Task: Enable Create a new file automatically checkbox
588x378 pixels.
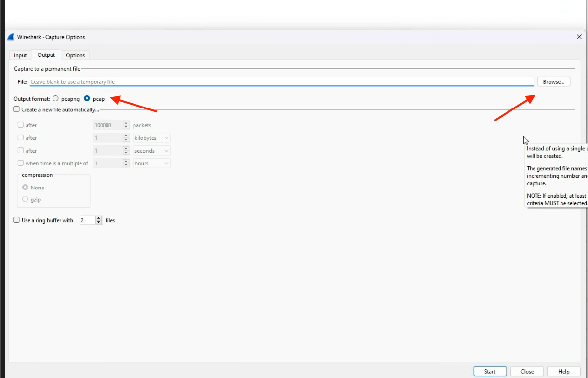Action: [17, 109]
